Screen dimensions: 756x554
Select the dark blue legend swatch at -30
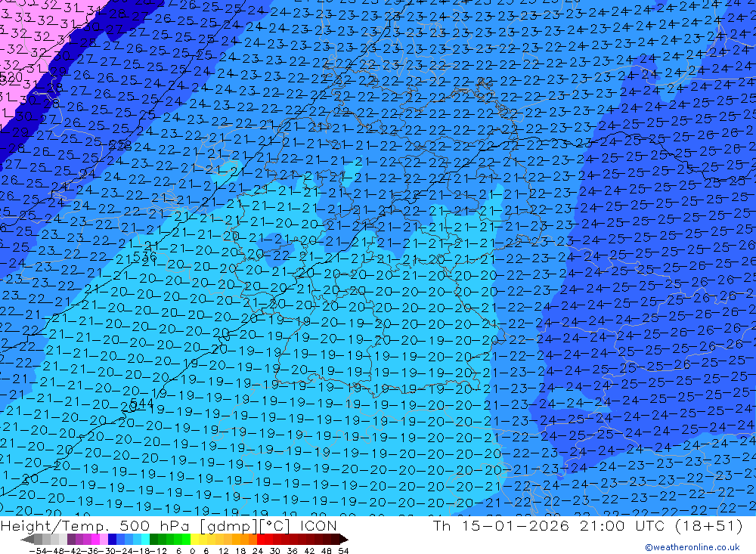[x=113, y=540]
